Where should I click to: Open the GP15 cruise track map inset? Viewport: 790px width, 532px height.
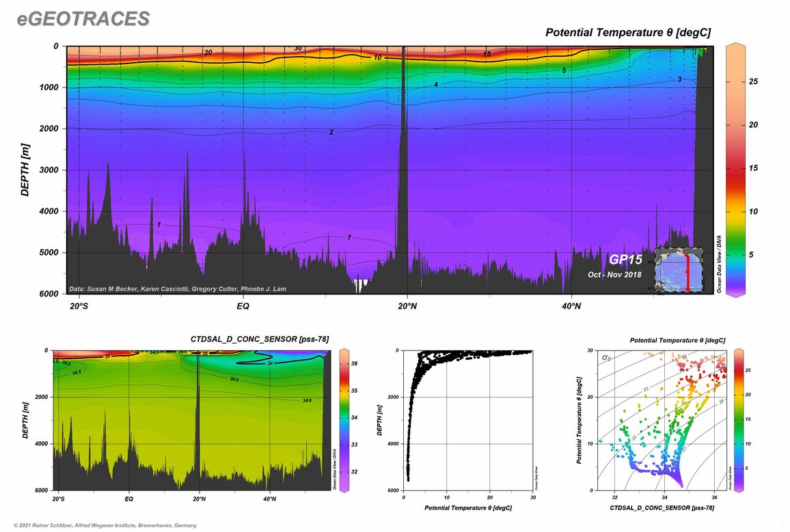point(678,270)
